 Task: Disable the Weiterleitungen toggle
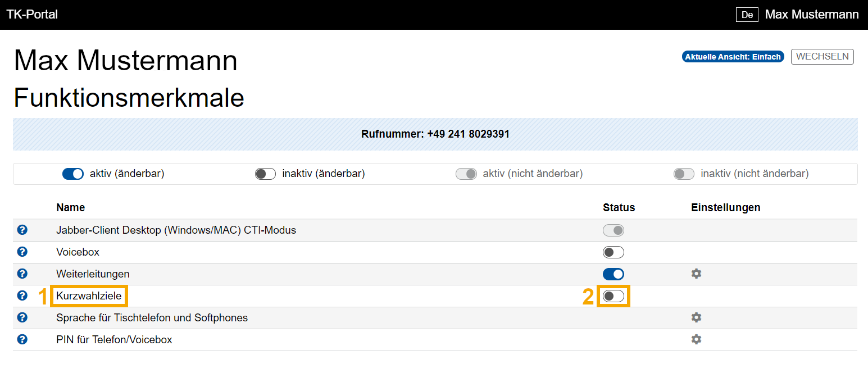tap(613, 274)
